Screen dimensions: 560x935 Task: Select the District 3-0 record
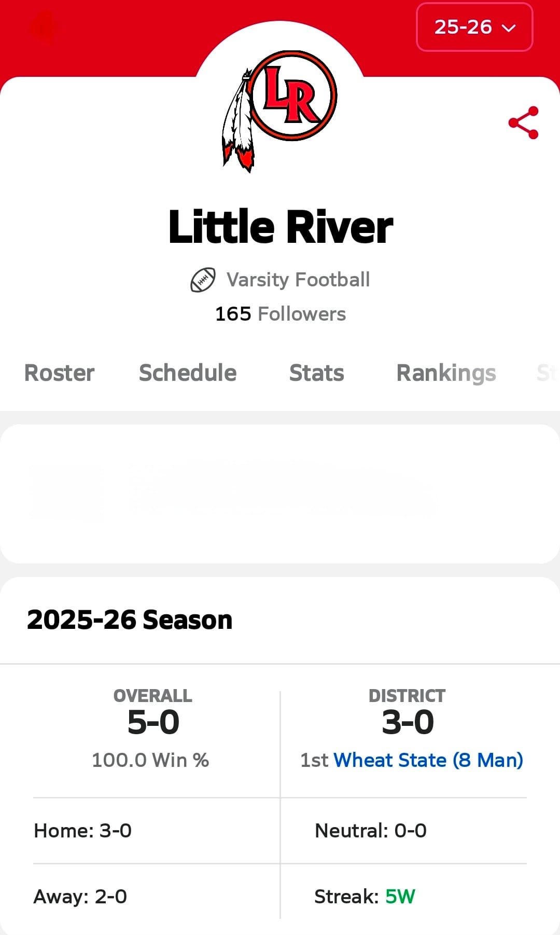[x=408, y=722]
